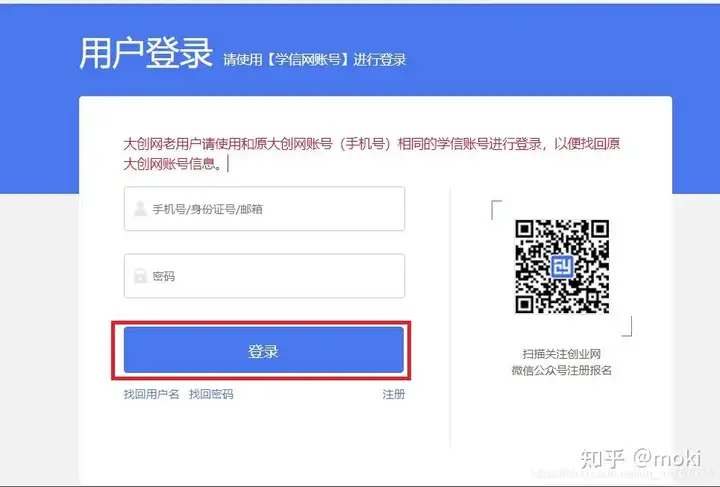
Task: Focus the 手机号/身份证号/邮箱 input field
Action: click(x=264, y=209)
